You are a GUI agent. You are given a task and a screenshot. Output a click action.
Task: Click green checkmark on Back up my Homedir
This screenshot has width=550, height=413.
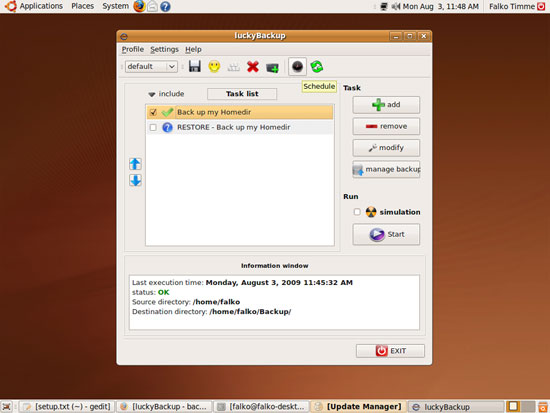coord(167,112)
